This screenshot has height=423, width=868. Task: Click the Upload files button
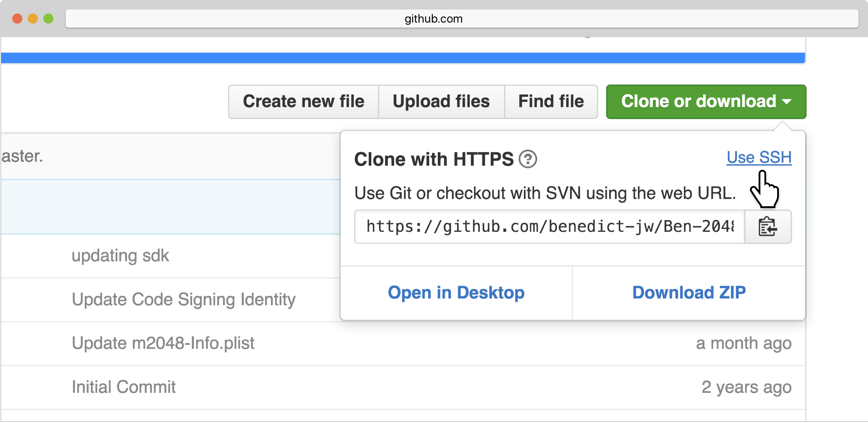point(441,101)
